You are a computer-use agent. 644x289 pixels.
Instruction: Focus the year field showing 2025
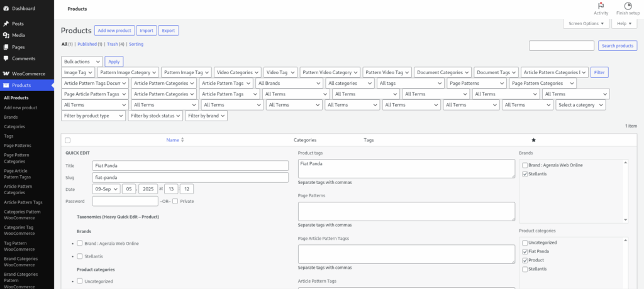pos(148,189)
